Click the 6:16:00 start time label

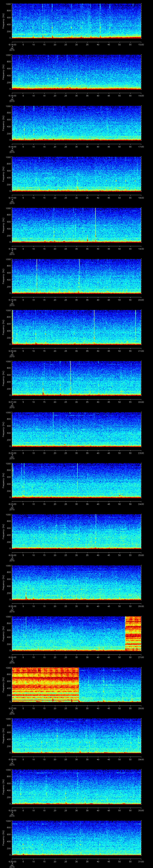pos(12,147)
